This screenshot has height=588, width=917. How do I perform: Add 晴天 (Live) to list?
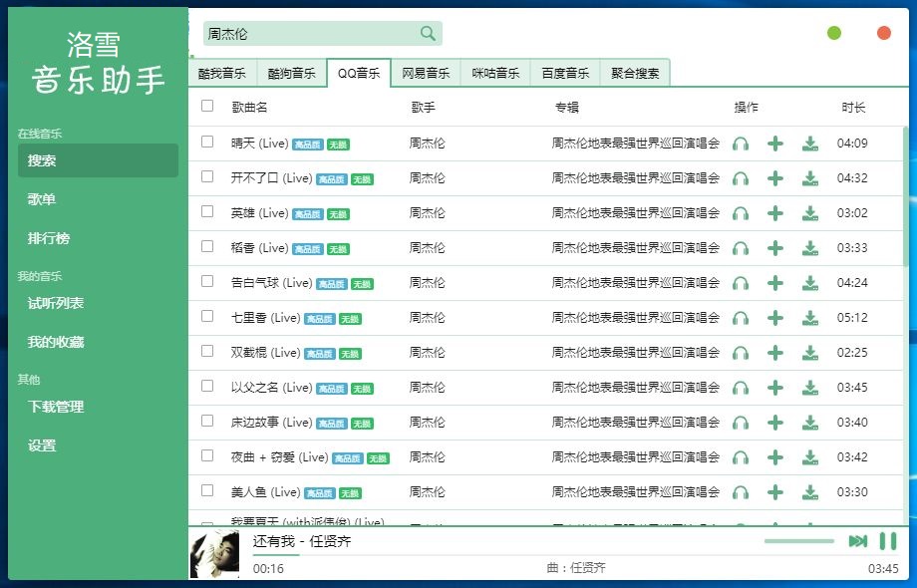pos(775,144)
